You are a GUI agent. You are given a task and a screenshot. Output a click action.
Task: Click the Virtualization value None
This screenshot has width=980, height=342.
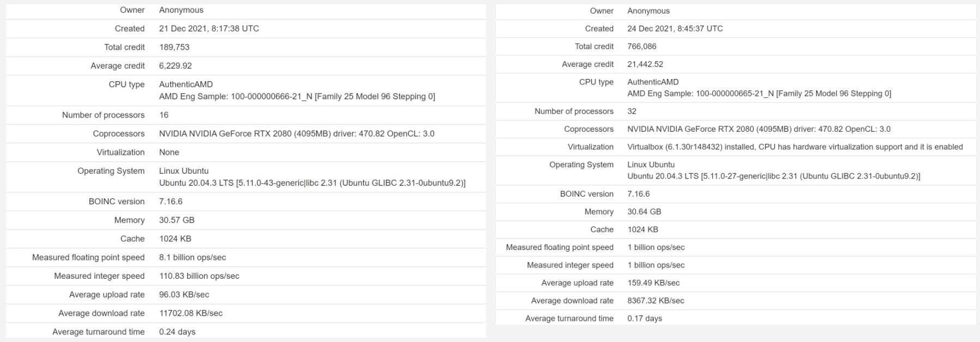169,152
